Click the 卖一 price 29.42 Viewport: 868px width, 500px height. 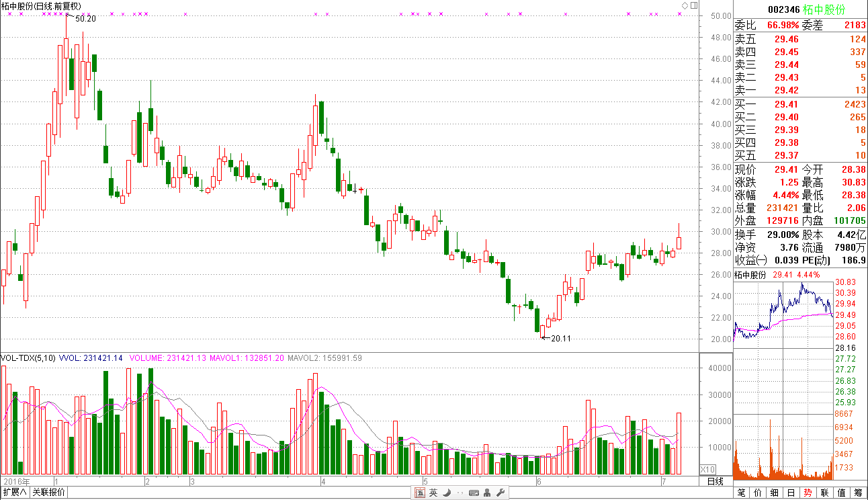point(787,91)
